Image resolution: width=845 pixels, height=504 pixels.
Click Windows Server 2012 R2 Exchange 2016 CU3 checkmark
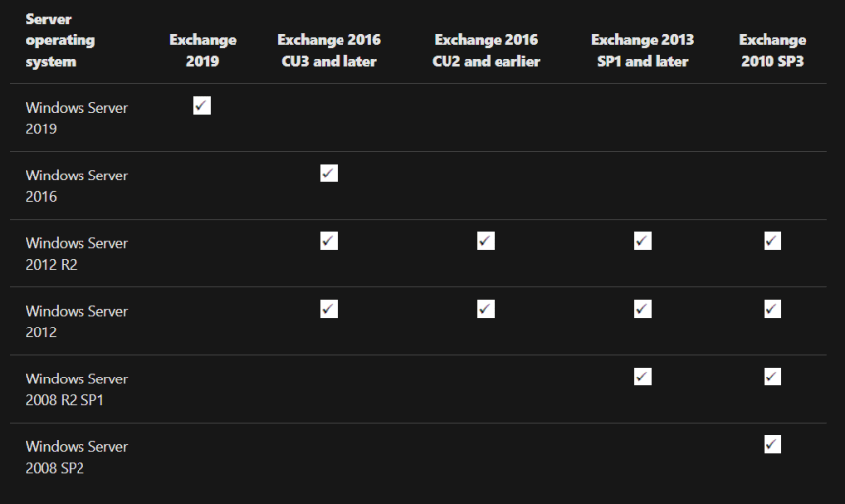329,241
